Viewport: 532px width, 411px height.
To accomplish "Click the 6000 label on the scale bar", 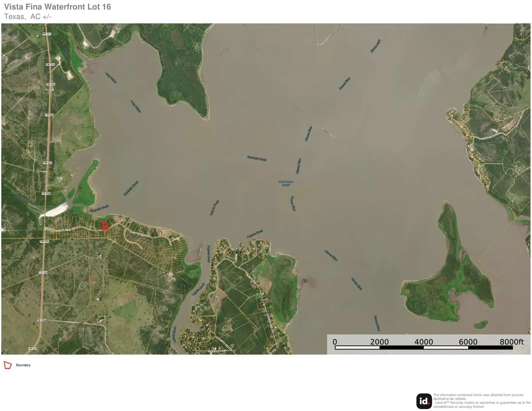I will (468, 342).
